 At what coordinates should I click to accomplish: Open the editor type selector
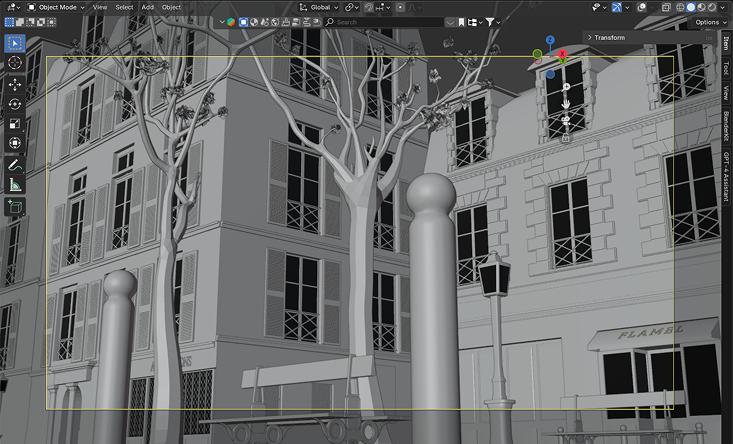(12, 7)
